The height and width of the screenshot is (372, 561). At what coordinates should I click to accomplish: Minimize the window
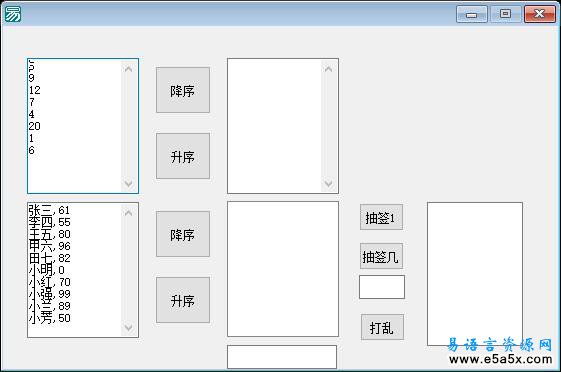coord(472,14)
